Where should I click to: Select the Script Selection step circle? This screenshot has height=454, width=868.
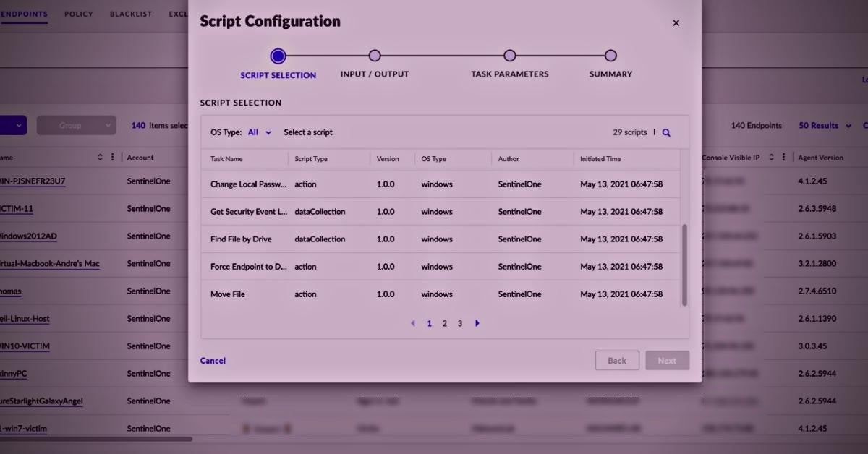coord(278,56)
